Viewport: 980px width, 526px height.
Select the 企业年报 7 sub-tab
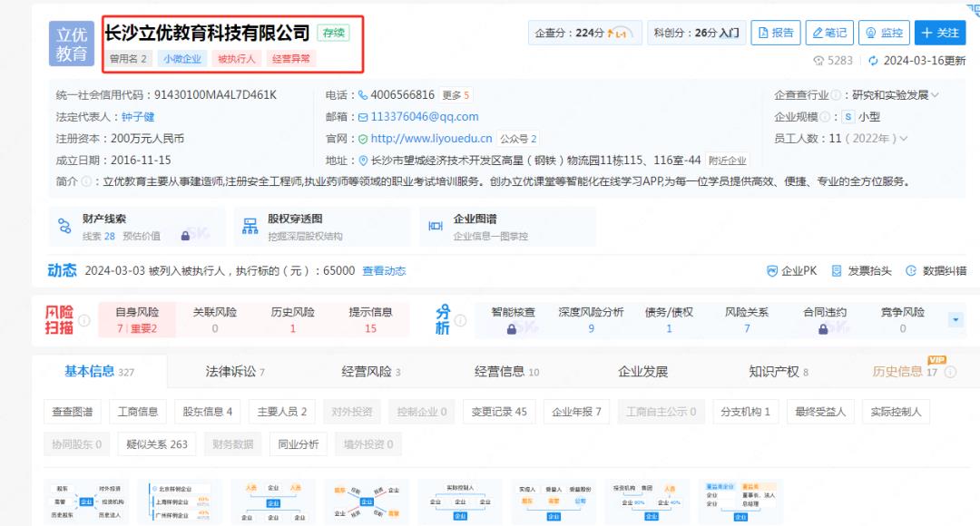576,412
